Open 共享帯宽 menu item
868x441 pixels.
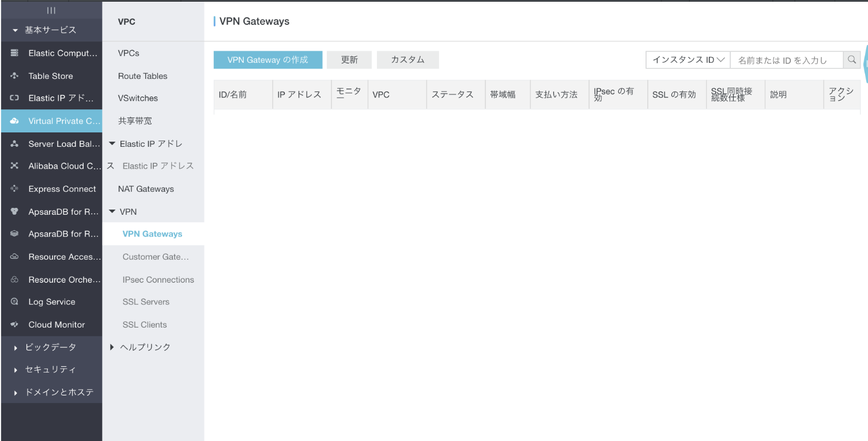point(135,121)
